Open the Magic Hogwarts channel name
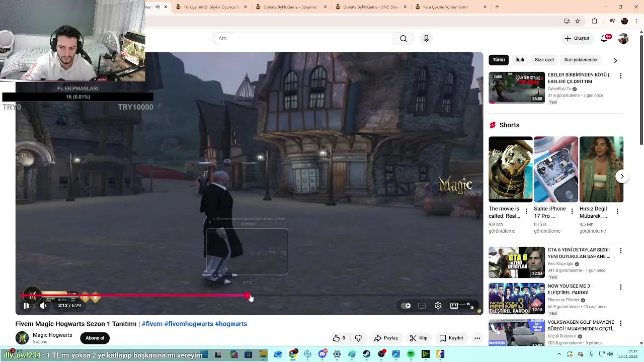Screen dimensions: 644x362 point(52,335)
